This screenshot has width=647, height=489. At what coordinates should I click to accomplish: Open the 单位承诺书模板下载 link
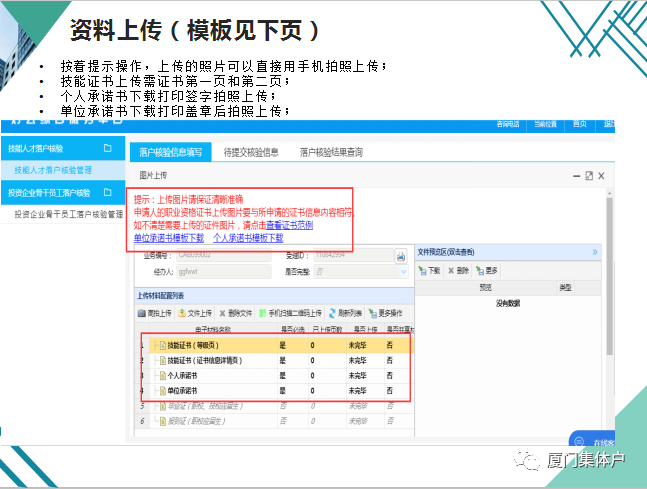[168, 239]
